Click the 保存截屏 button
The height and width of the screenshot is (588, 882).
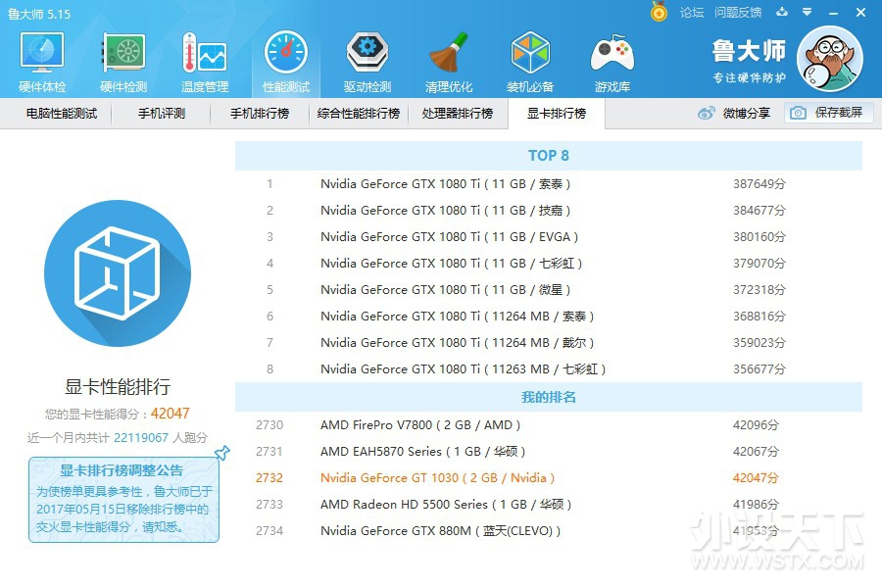pos(828,113)
